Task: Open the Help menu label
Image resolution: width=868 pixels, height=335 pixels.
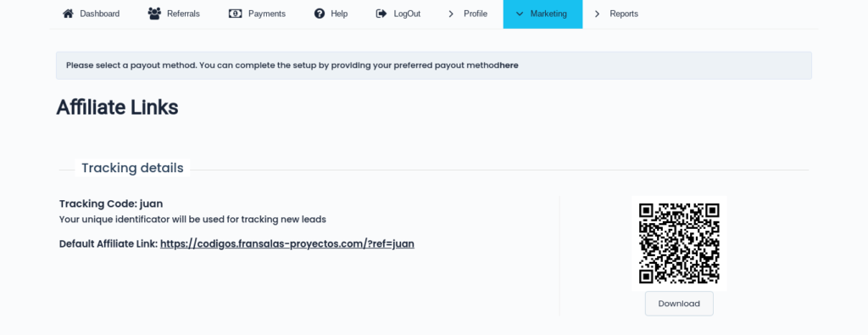Action: click(x=339, y=14)
